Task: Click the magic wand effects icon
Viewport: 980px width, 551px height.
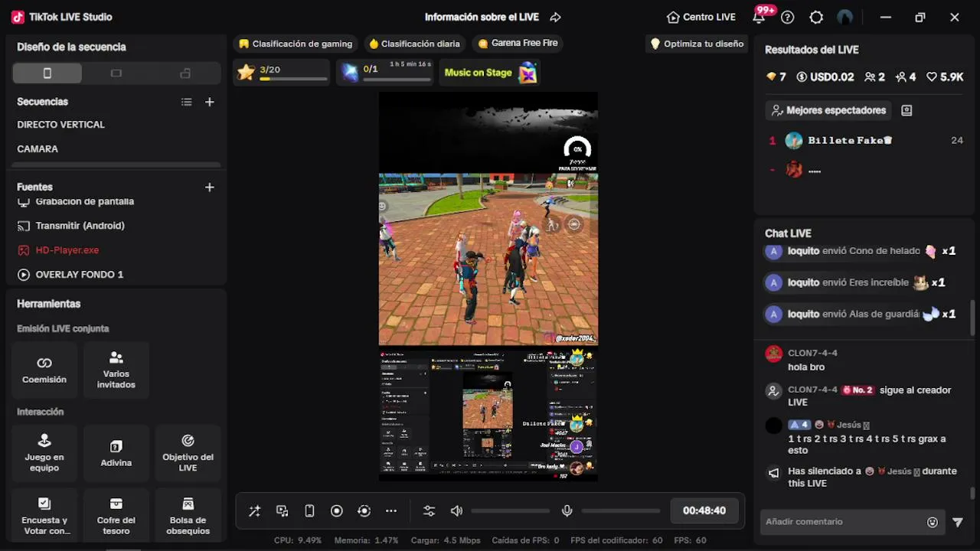Action: pos(255,511)
